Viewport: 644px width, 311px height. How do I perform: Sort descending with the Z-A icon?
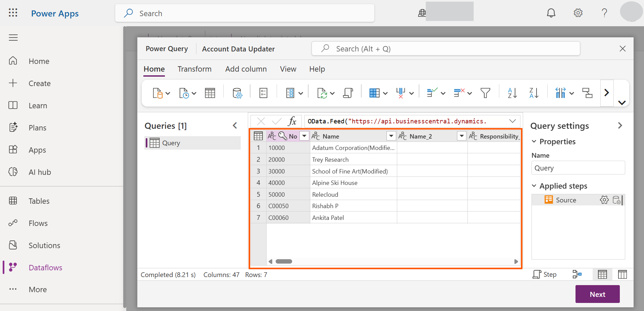(x=534, y=93)
